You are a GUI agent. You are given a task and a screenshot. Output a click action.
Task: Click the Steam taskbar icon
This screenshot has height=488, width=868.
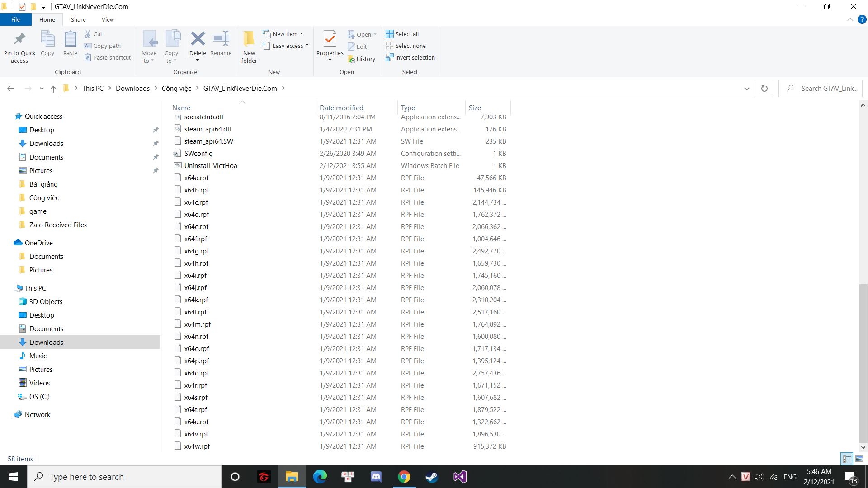click(432, 476)
